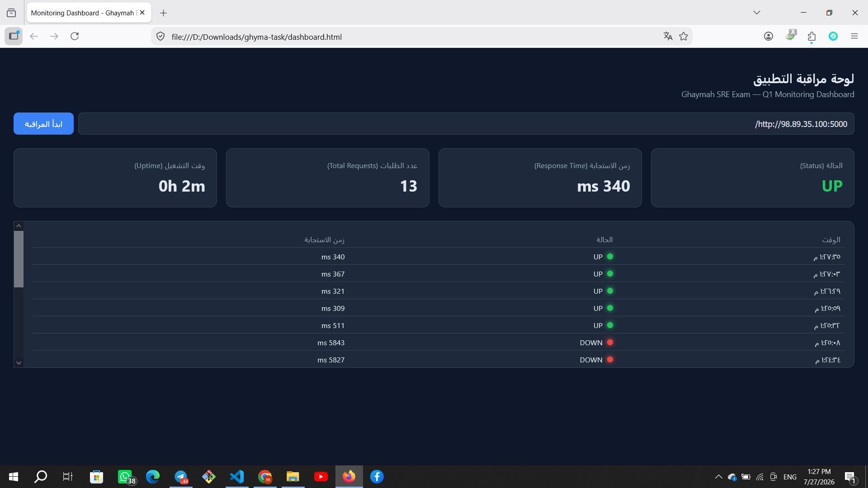868x488 pixels.
Task: Click the log scrollbar down arrow
Action: click(19, 362)
